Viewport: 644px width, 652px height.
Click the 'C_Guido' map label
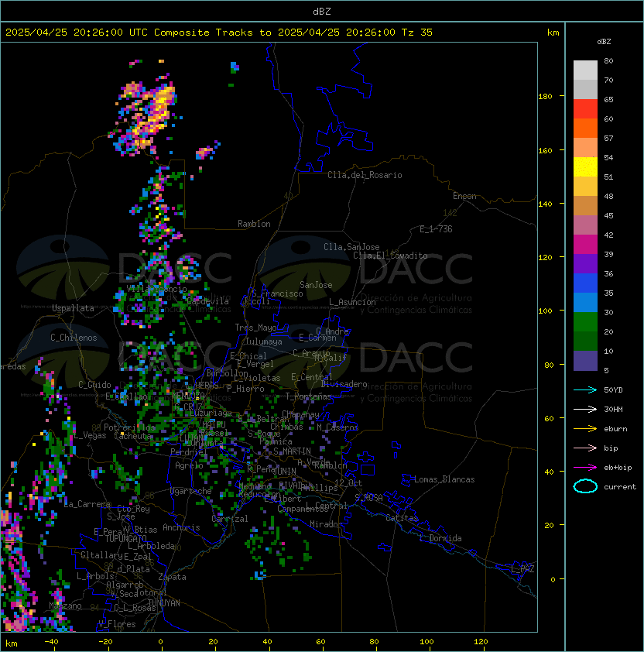(x=94, y=385)
